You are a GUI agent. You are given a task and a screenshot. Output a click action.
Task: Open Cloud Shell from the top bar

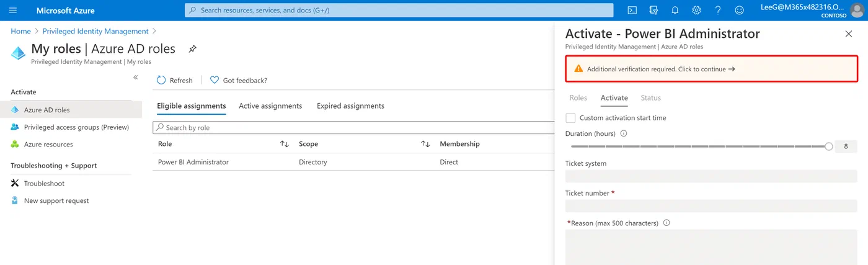pyautogui.click(x=632, y=10)
